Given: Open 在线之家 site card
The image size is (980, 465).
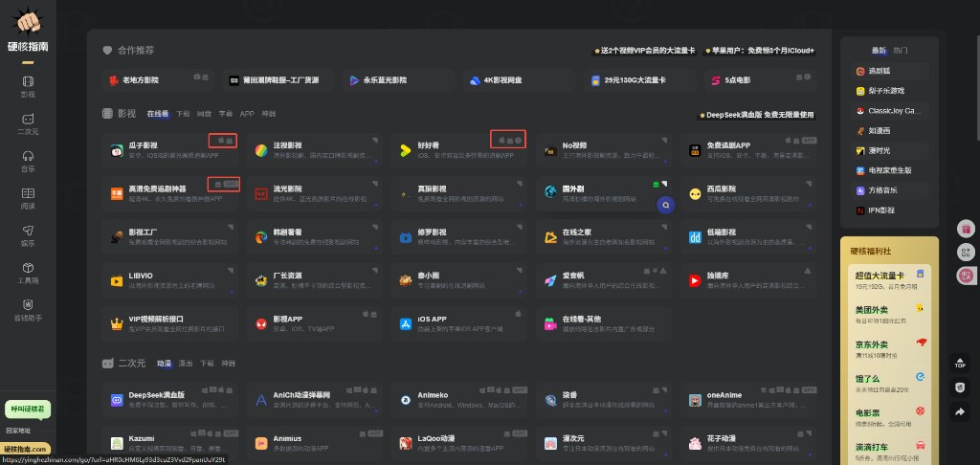Looking at the screenshot, I should point(604,237).
